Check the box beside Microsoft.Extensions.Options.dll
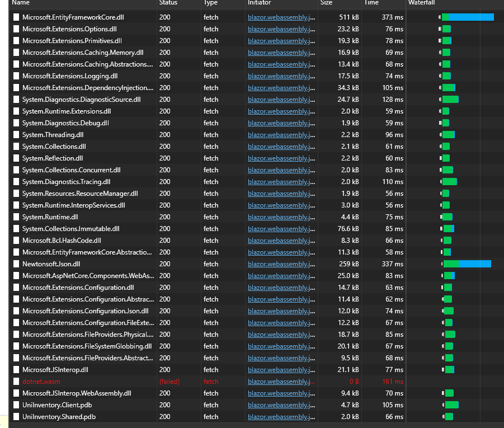 point(16,29)
